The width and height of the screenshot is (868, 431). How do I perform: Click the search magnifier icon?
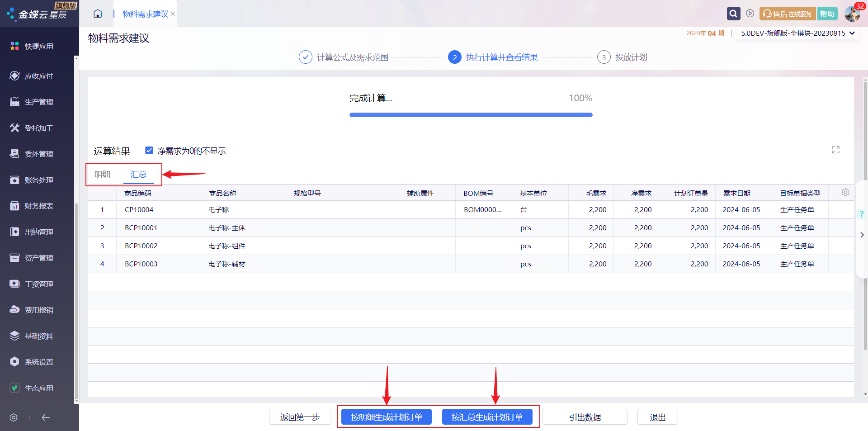pyautogui.click(x=733, y=14)
